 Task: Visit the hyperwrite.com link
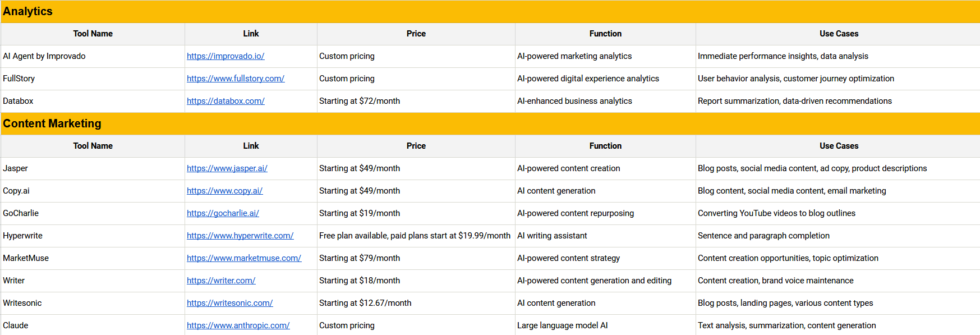point(240,236)
